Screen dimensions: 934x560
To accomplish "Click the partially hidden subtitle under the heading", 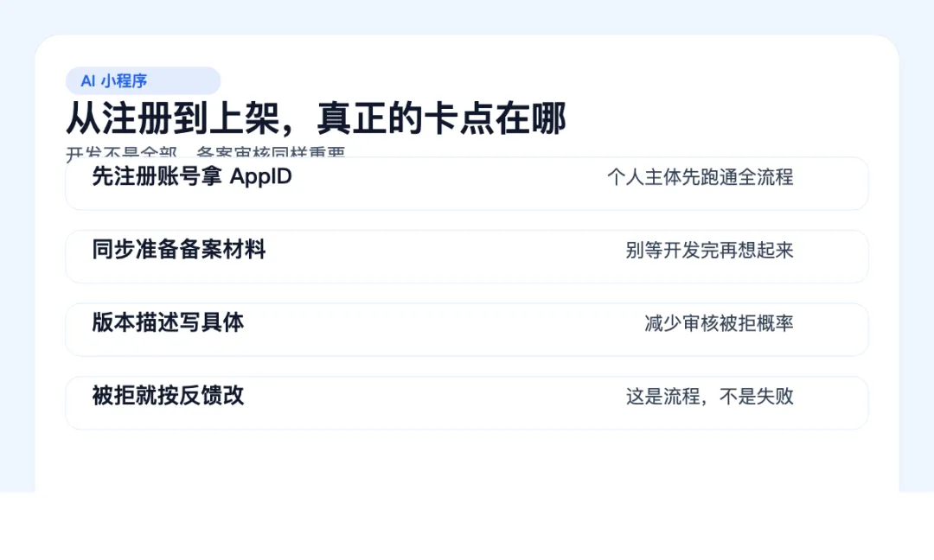I will click(206, 152).
